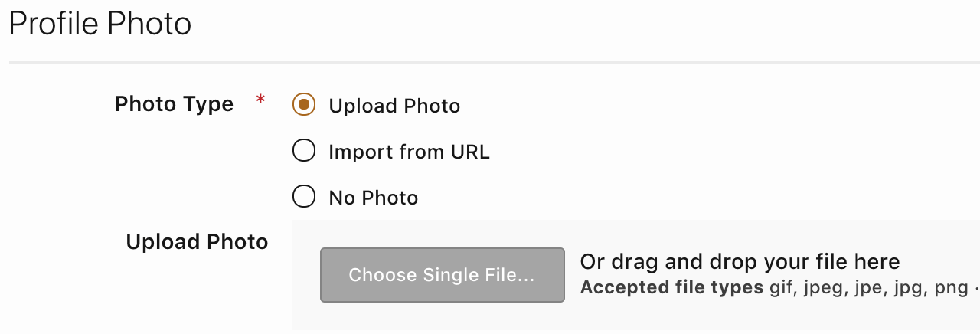Viewport: 980px width, 334px height.
Task: Select the No Photo radio button
Action: click(304, 198)
